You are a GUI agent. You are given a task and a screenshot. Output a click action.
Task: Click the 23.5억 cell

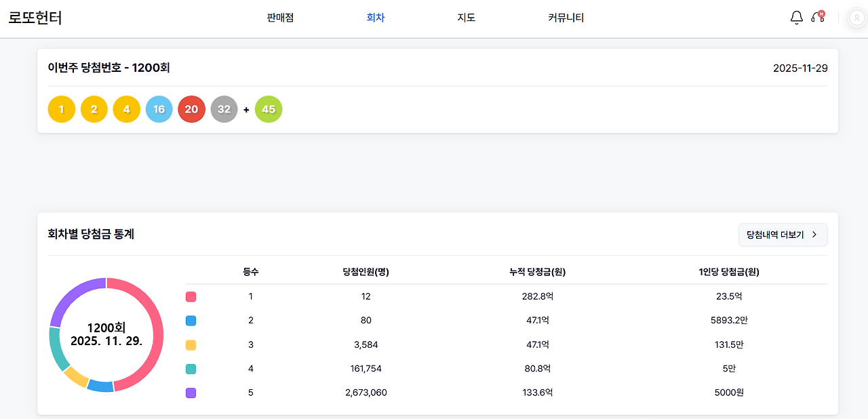click(x=729, y=296)
